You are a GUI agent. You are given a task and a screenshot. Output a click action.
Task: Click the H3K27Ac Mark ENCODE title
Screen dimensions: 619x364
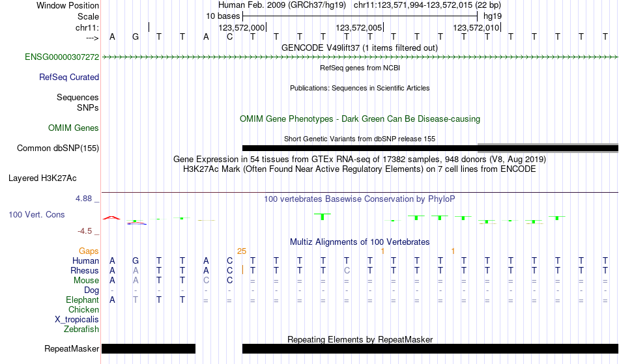[360, 169]
